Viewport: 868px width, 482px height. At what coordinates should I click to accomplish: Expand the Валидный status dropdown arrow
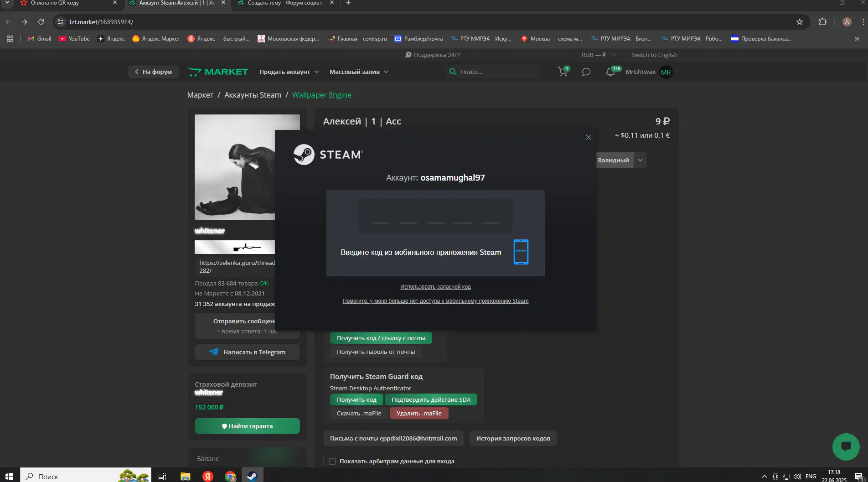(x=640, y=160)
